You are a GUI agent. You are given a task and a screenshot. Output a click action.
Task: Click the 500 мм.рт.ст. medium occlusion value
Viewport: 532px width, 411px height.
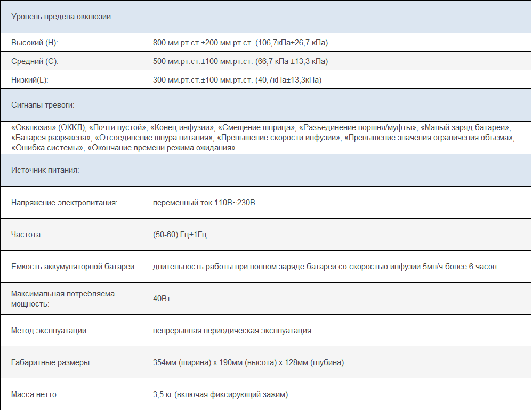pos(240,61)
